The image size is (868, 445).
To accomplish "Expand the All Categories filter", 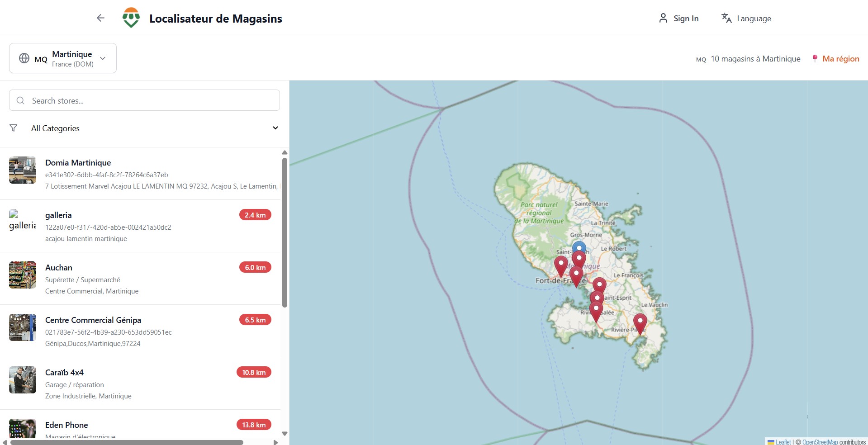I will click(x=144, y=128).
